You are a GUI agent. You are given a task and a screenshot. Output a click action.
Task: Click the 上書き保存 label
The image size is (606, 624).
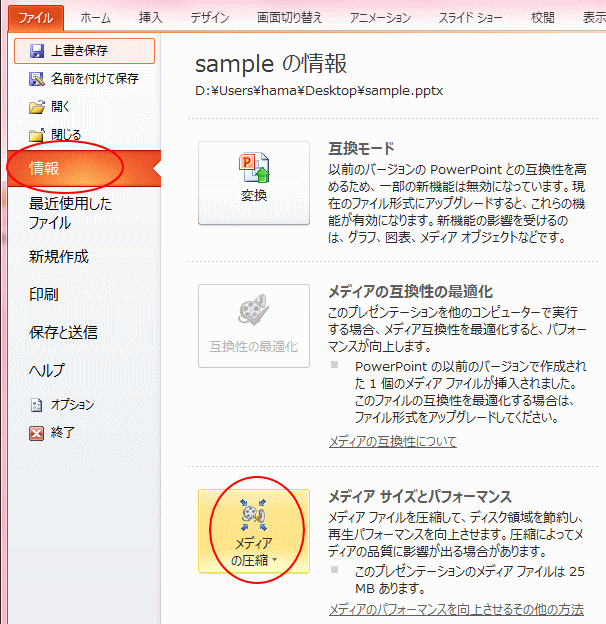tap(80, 51)
